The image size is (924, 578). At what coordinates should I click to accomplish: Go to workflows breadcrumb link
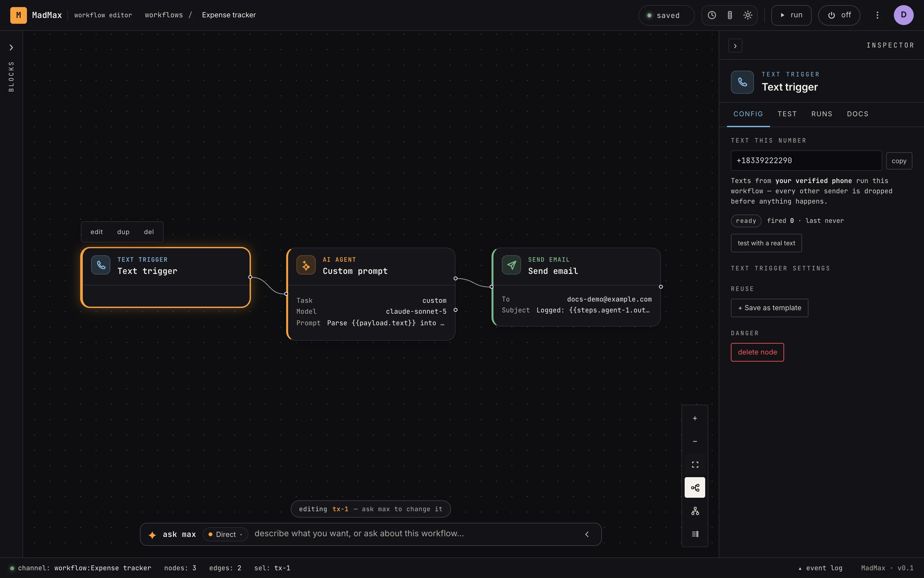[164, 15]
